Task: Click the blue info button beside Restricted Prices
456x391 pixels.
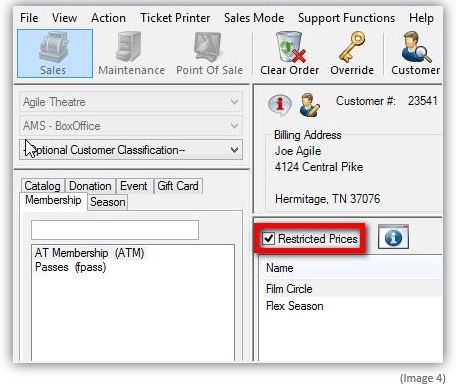Action: pos(393,237)
